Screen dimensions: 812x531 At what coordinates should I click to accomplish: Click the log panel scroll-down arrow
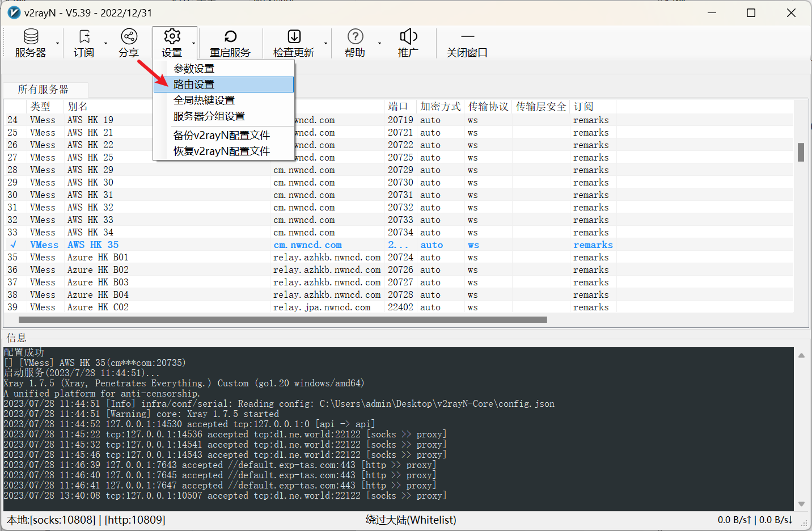tap(801, 504)
